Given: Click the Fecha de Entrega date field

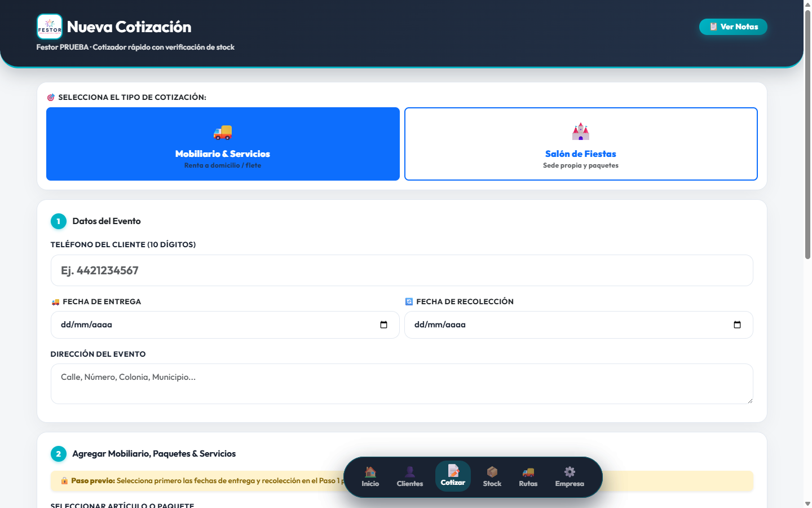Looking at the screenshot, I should pos(225,325).
